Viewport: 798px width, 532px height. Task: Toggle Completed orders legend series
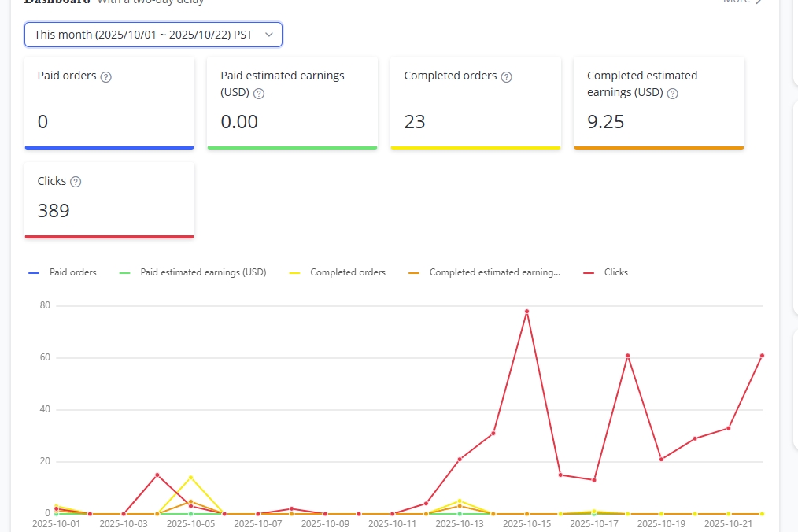point(347,272)
